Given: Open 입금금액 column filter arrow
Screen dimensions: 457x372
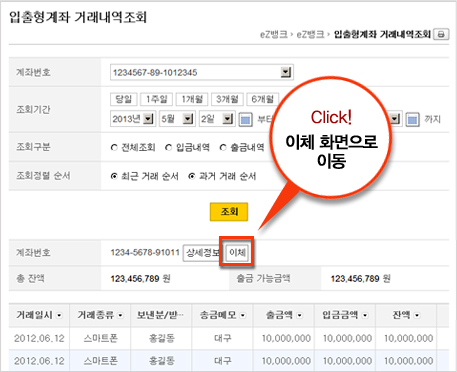Looking at the screenshot, I should [365, 315].
